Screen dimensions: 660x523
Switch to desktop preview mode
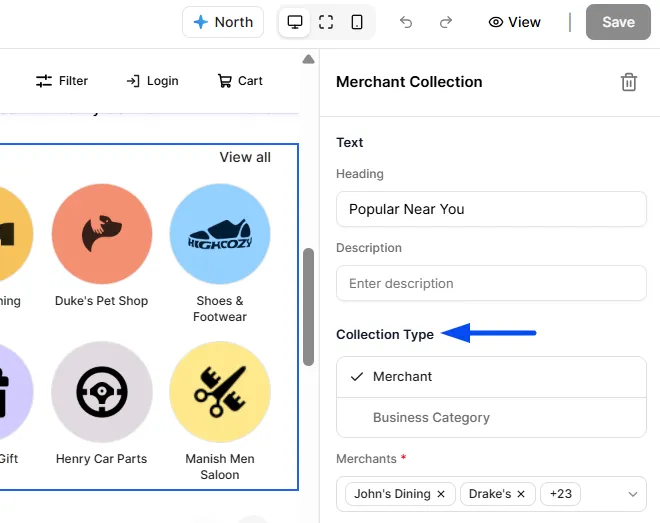295,22
